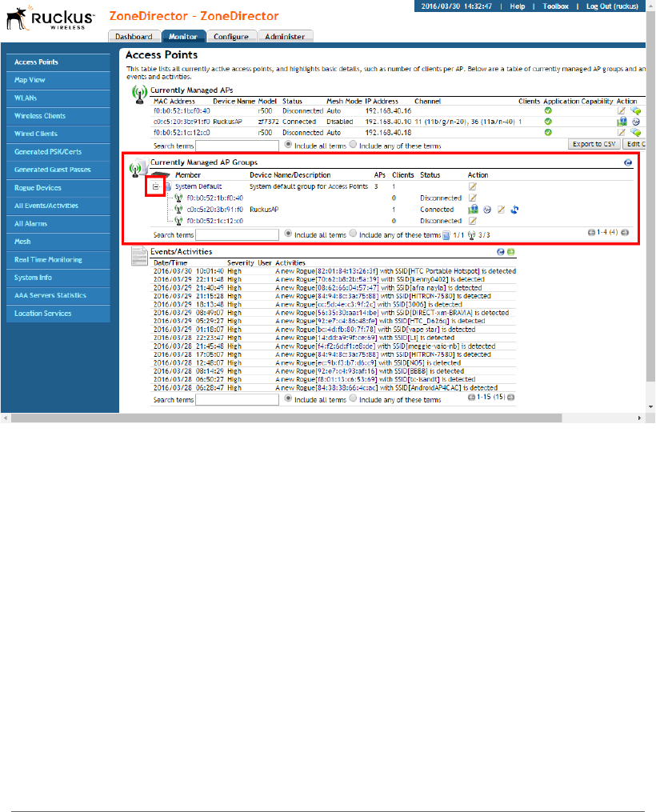Focus the Managed APs search terms field
656x812 pixels.
click(237, 146)
